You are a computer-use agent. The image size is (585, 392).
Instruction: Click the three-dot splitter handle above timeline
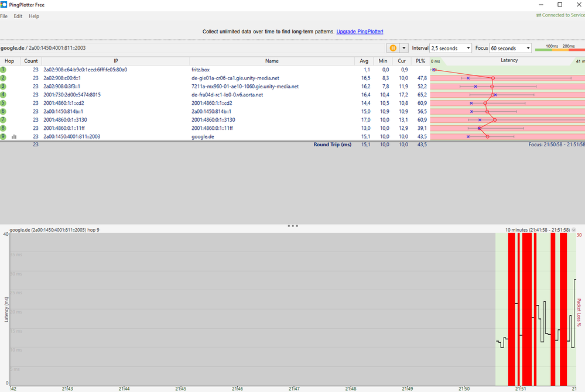[293, 226]
